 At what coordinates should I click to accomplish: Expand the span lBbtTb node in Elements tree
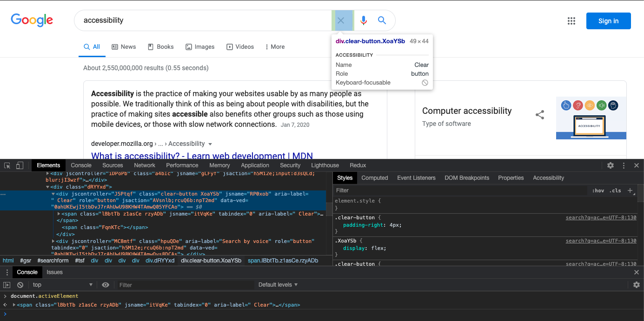click(59, 214)
